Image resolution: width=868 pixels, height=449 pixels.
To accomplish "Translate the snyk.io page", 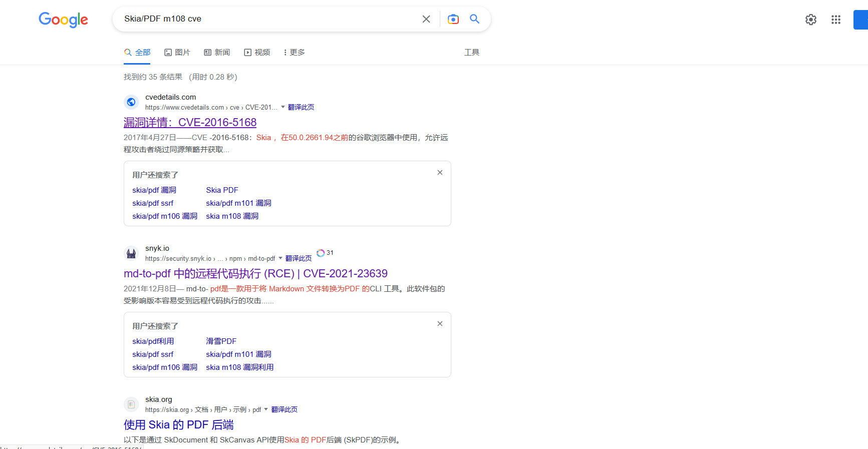I will [299, 258].
